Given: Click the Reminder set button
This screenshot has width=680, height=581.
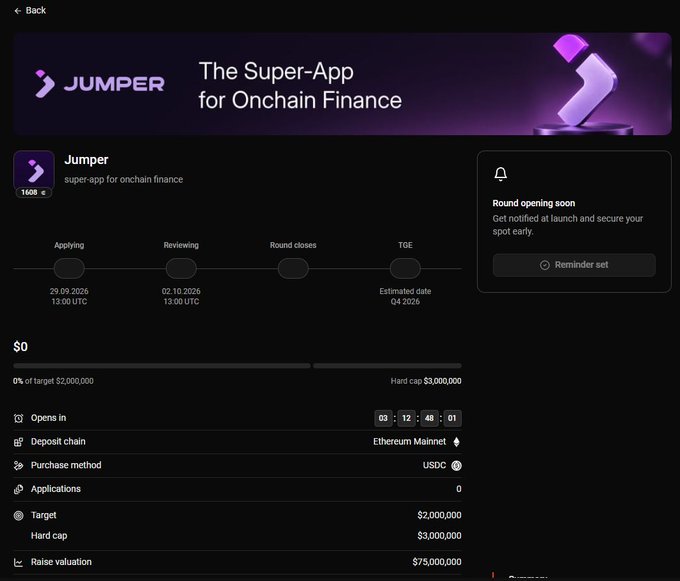Looking at the screenshot, I should click(574, 265).
